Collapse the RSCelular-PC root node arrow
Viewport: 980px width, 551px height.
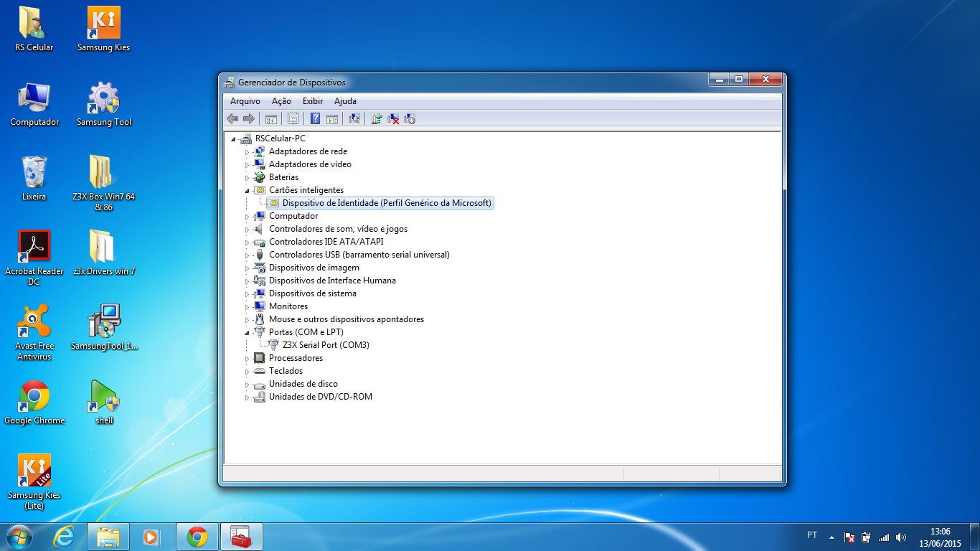pyautogui.click(x=234, y=138)
